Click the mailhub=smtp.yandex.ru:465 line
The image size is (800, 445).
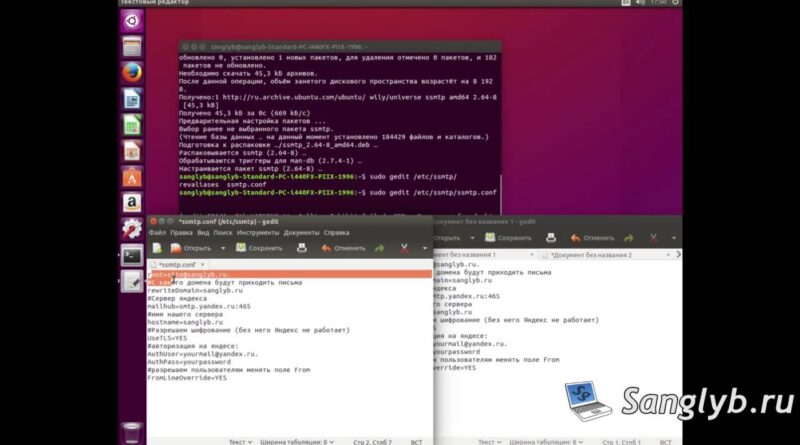click(199, 307)
